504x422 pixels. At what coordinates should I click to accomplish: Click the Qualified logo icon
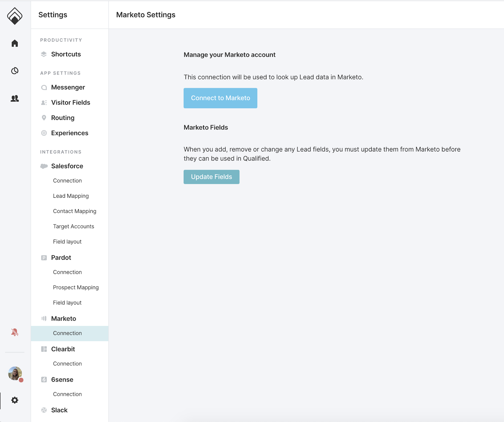tap(15, 16)
